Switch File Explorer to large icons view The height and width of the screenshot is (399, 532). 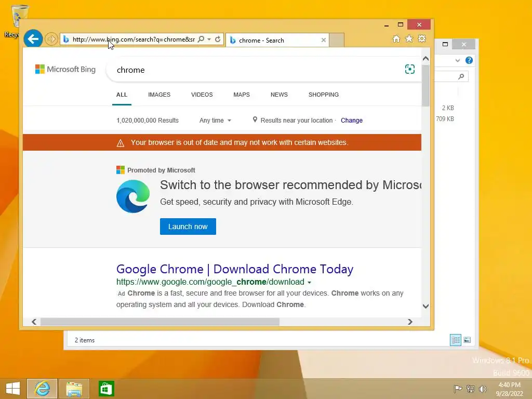467,340
